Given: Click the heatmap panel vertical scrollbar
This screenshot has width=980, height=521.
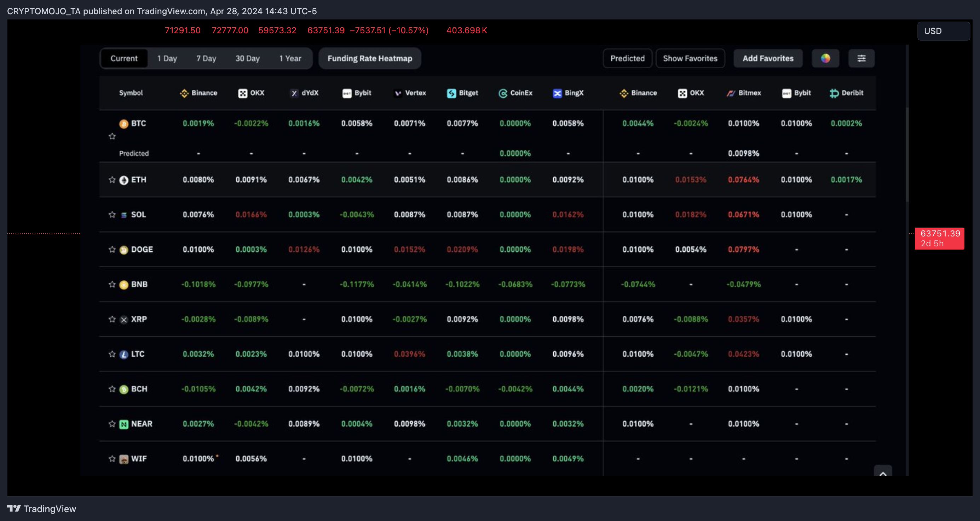Looking at the screenshot, I should tap(907, 154).
